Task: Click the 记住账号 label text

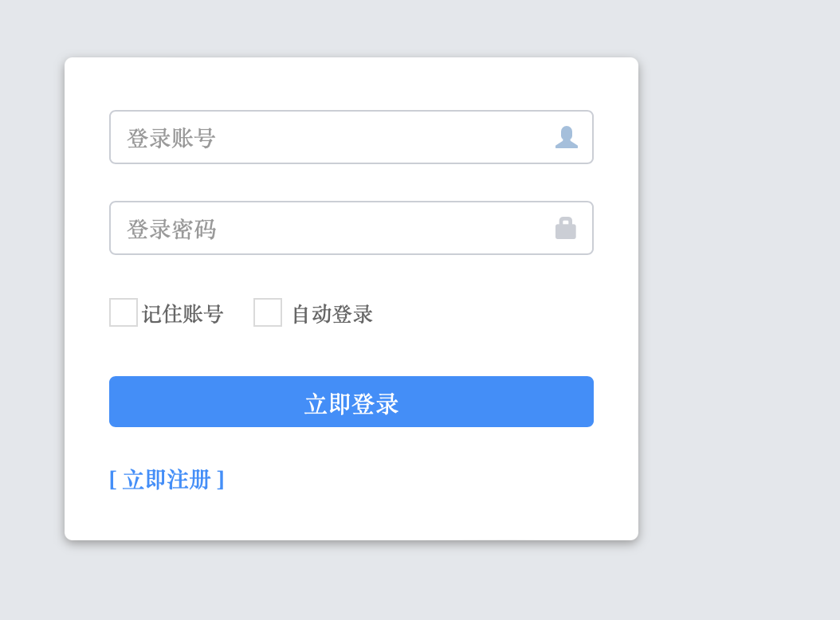Action: 183,314
